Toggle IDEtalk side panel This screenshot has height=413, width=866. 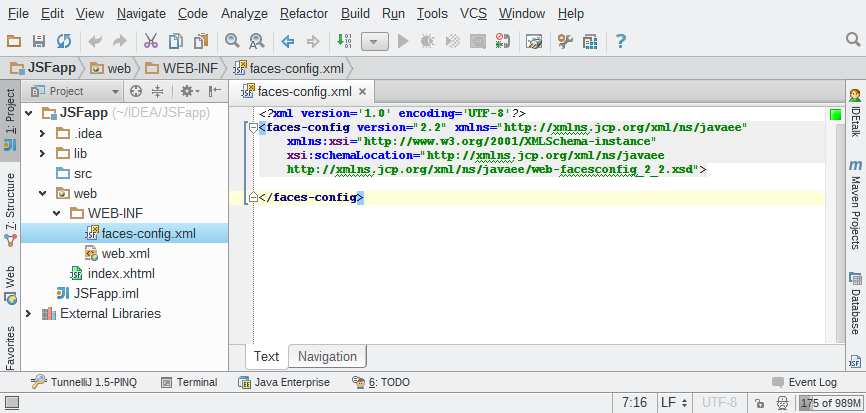tap(855, 113)
